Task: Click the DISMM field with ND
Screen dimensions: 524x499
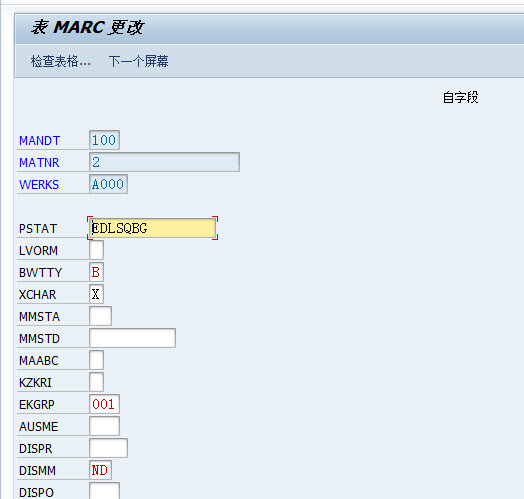Action: coord(100,470)
